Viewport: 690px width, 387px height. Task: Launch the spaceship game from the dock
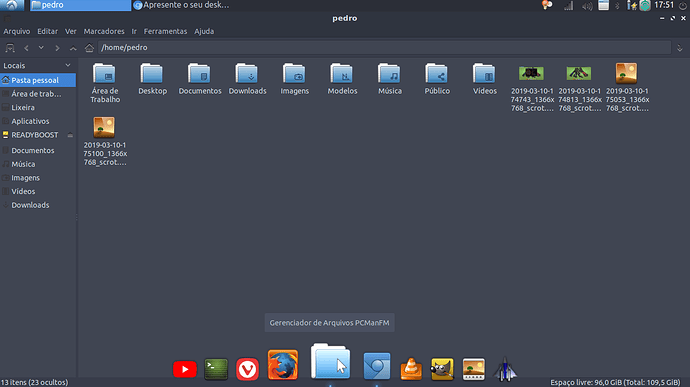click(x=505, y=369)
